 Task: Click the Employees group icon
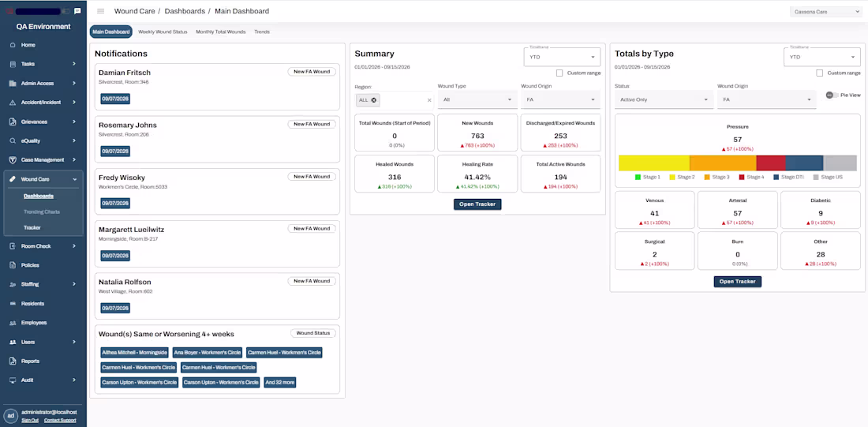coord(13,322)
